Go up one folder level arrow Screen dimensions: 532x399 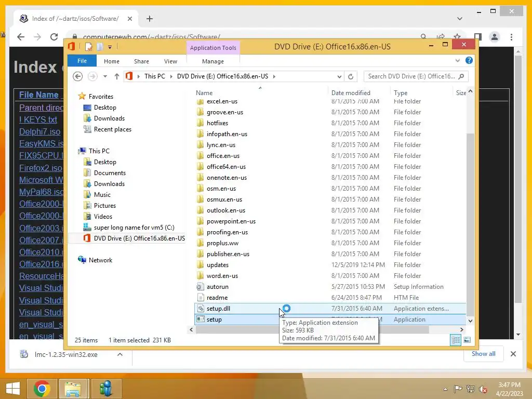(117, 76)
